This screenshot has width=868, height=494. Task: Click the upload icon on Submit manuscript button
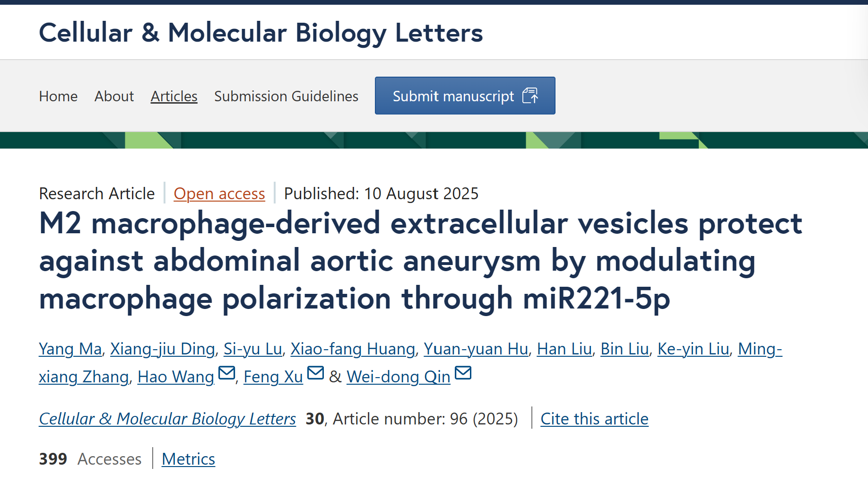point(530,96)
